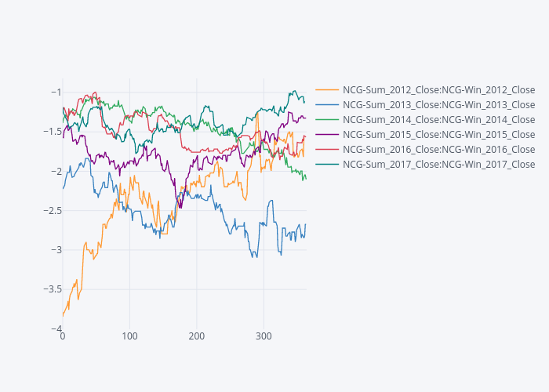Click the y-axis tick label −3

(x=55, y=249)
